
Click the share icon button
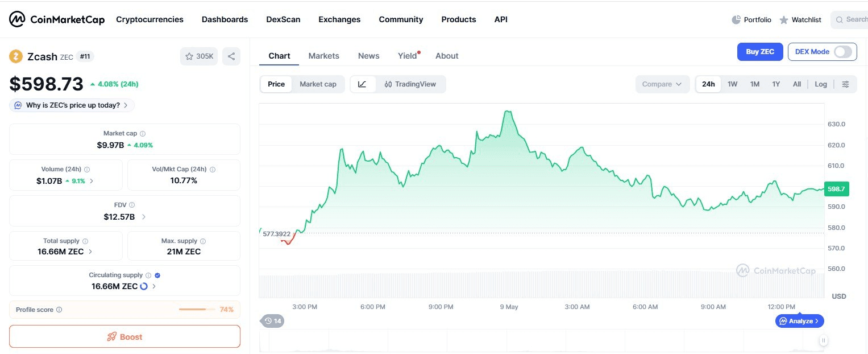[x=231, y=56]
